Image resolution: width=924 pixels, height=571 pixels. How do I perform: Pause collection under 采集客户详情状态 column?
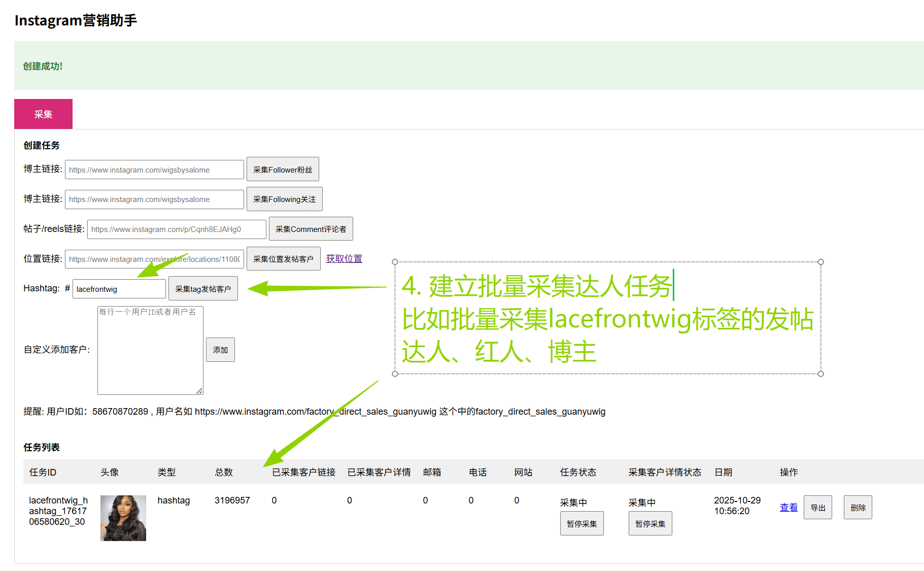pos(650,524)
